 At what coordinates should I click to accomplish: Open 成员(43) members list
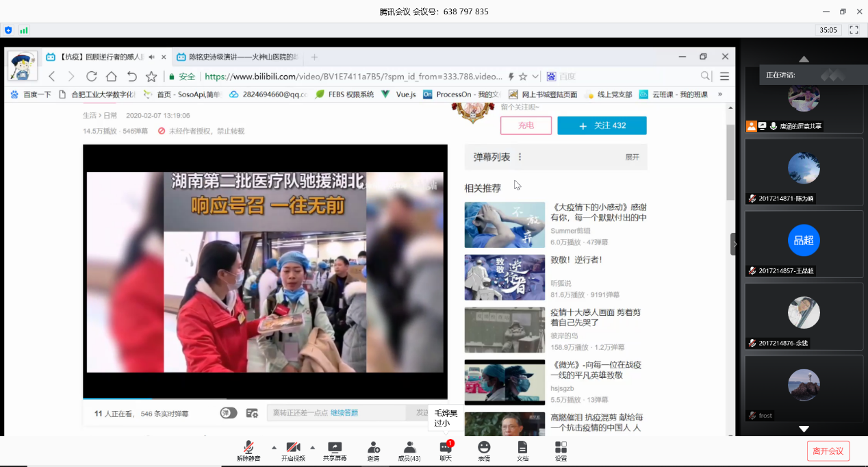[409, 451]
